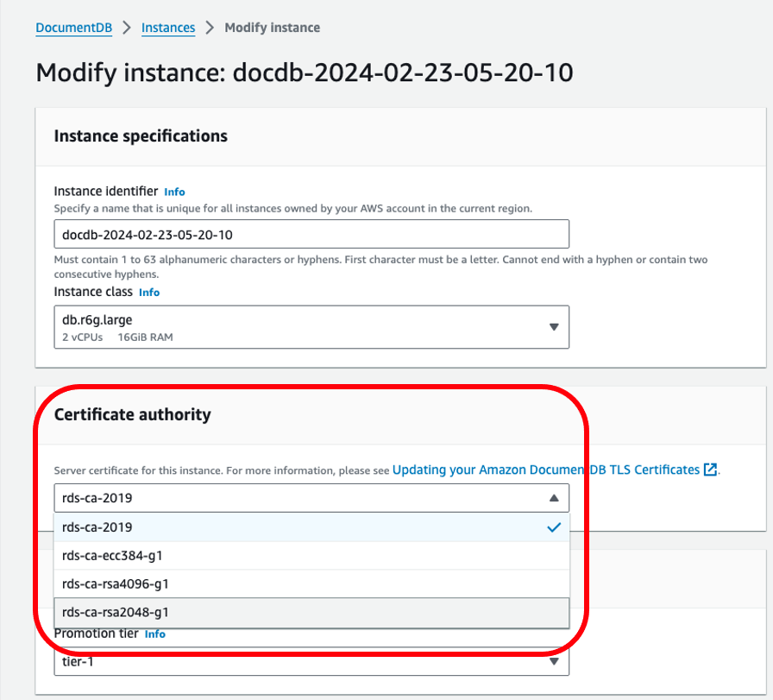Click checkmark icon beside rds-ca-2019
The height and width of the screenshot is (700, 773).
click(x=554, y=527)
